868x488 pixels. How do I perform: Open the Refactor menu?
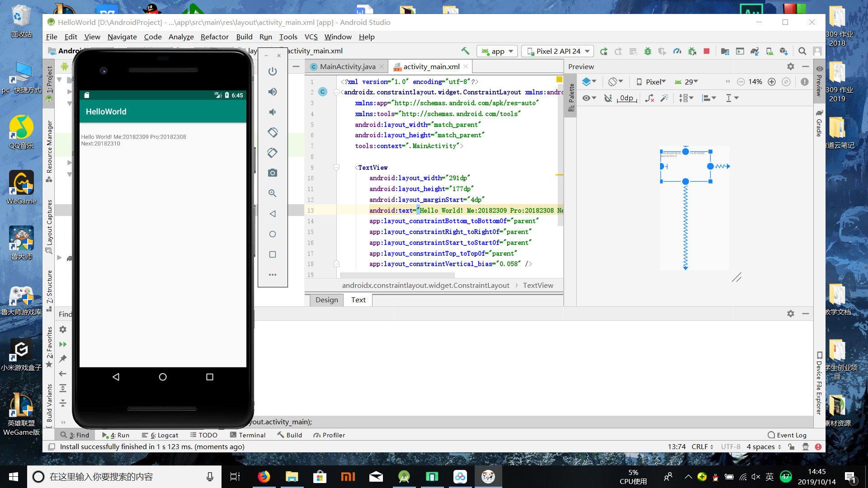point(214,37)
